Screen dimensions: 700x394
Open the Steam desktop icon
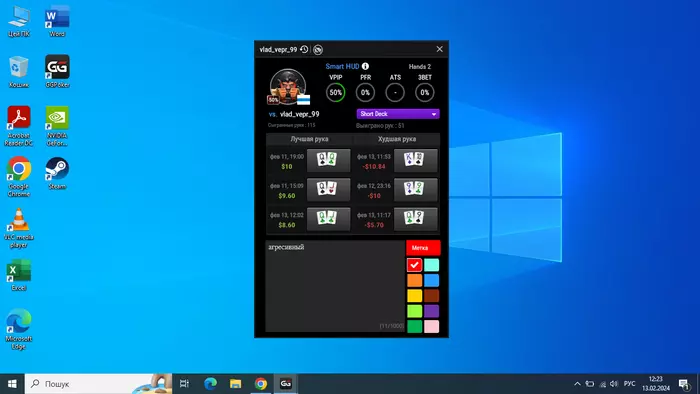57,173
